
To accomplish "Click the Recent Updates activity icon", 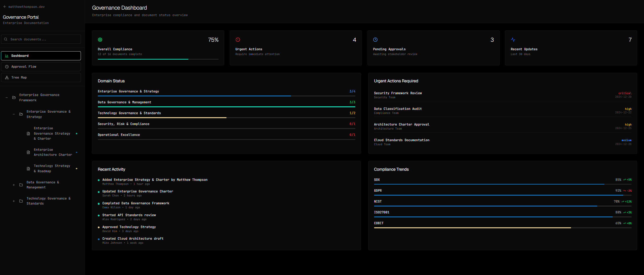I will coord(513,40).
